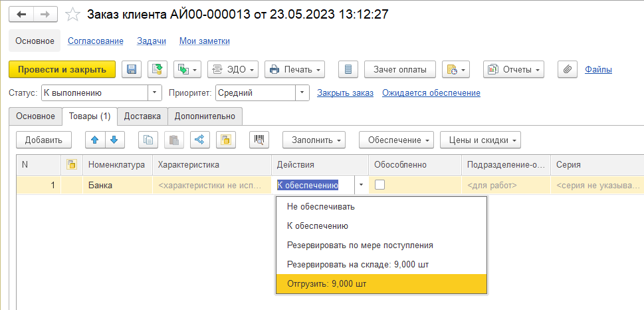Viewport: 644px width, 310px height.
Task: Click the barcode search icon
Action: coord(259,140)
